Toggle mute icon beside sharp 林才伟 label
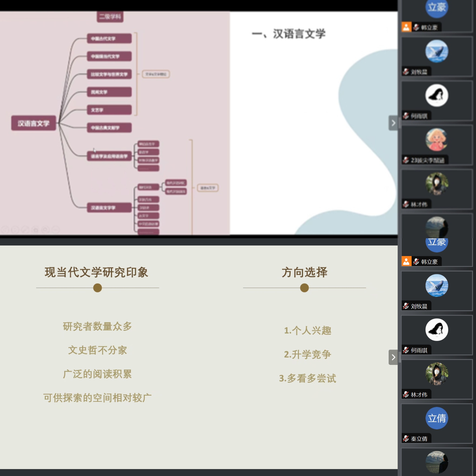Image resolution: width=476 pixels, height=476 pixels. (x=406, y=394)
